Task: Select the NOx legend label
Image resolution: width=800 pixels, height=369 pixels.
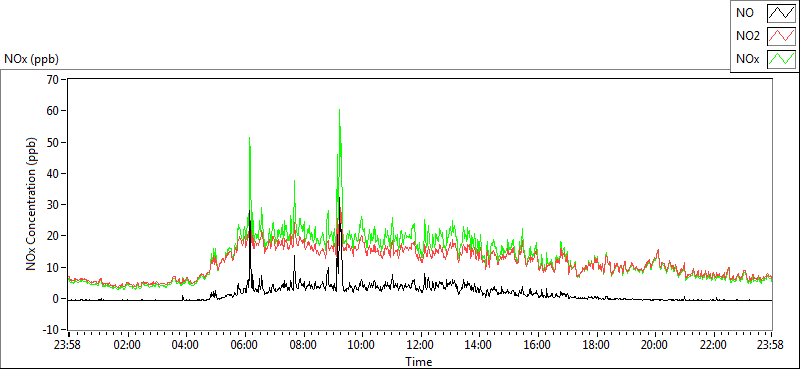Action: click(747, 59)
